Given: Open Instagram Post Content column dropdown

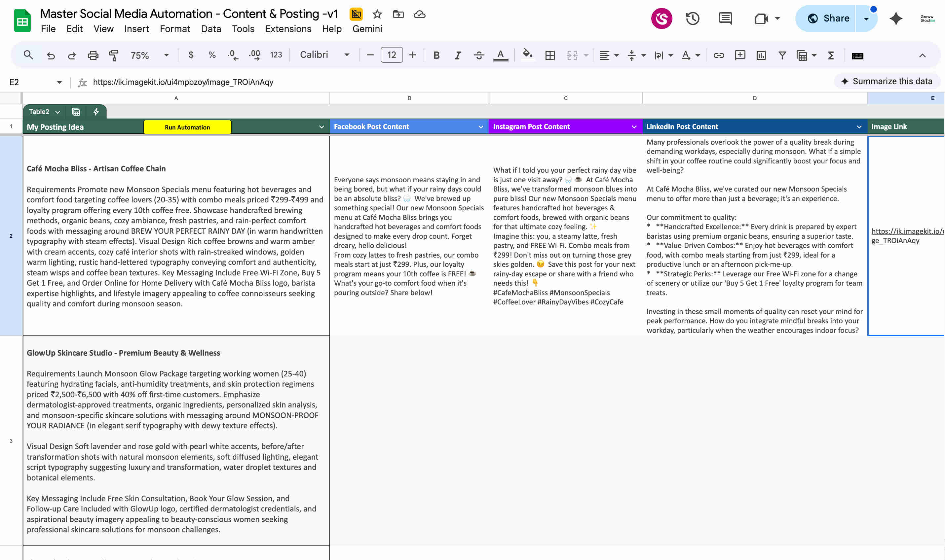Looking at the screenshot, I should click(x=634, y=127).
